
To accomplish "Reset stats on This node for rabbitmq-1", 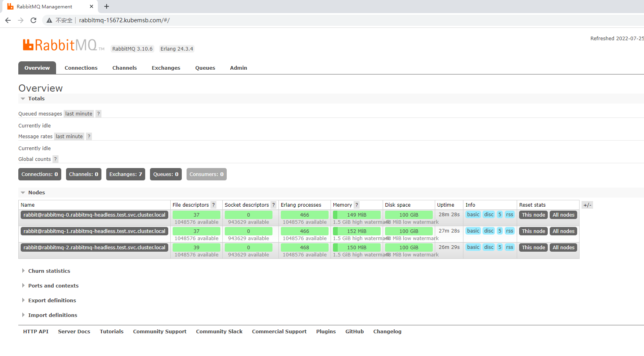I will click(533, 231).
